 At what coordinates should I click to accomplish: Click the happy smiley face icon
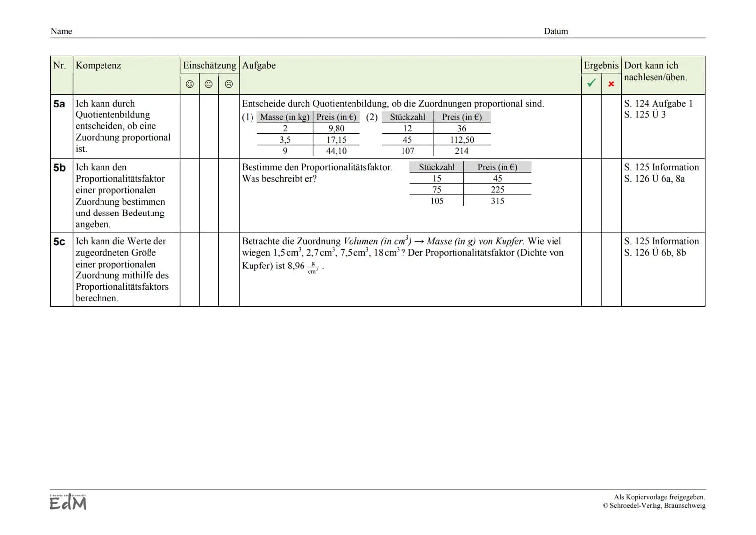[190, 84]
